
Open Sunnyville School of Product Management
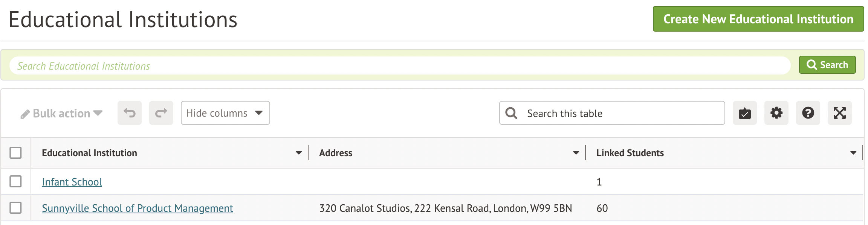[138, 208]
